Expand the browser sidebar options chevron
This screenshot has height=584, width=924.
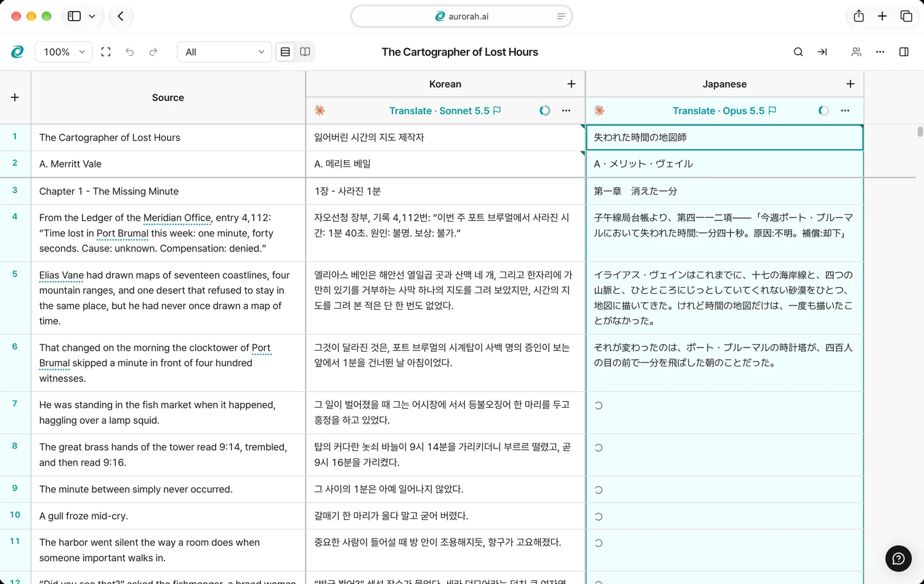(x=92, y=17)
